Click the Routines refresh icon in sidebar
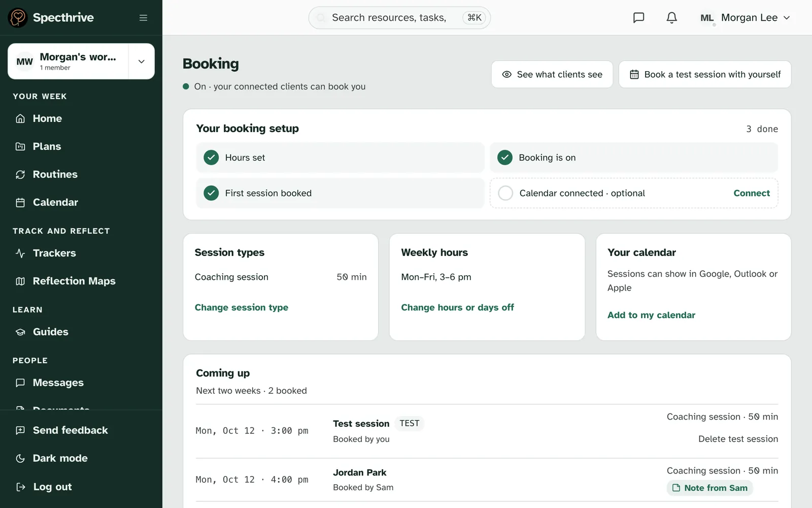Viewport: 812px width, 508px height. pyautogui.click(x=20, y=175)
